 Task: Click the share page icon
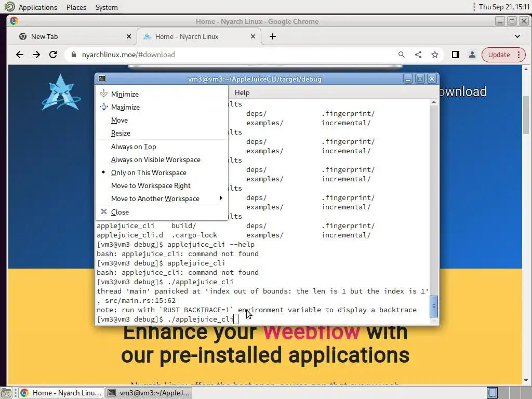(418, 55)
